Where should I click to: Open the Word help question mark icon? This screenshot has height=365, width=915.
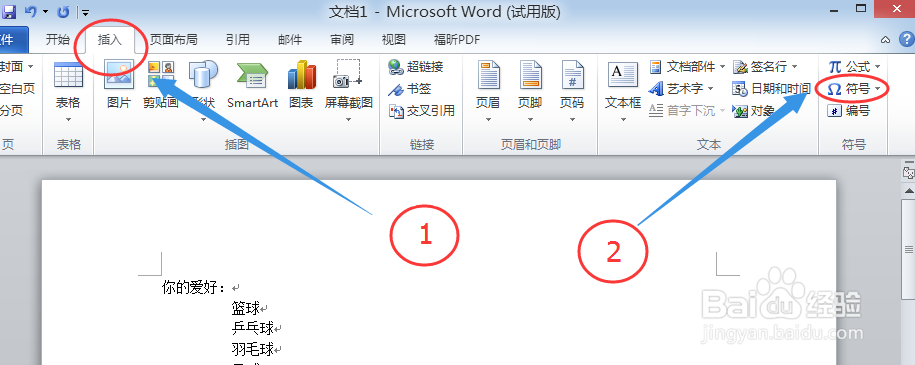[906, 39]
